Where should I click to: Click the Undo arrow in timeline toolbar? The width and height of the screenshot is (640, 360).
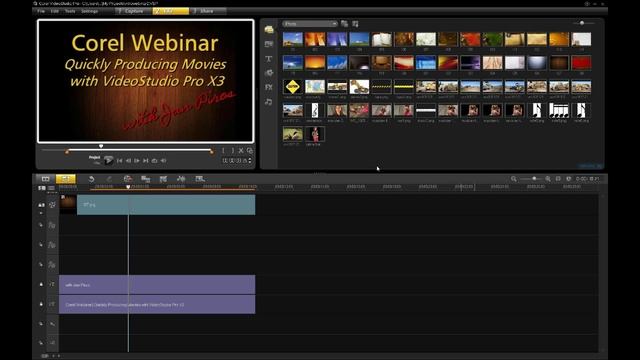tap(91, 179)
